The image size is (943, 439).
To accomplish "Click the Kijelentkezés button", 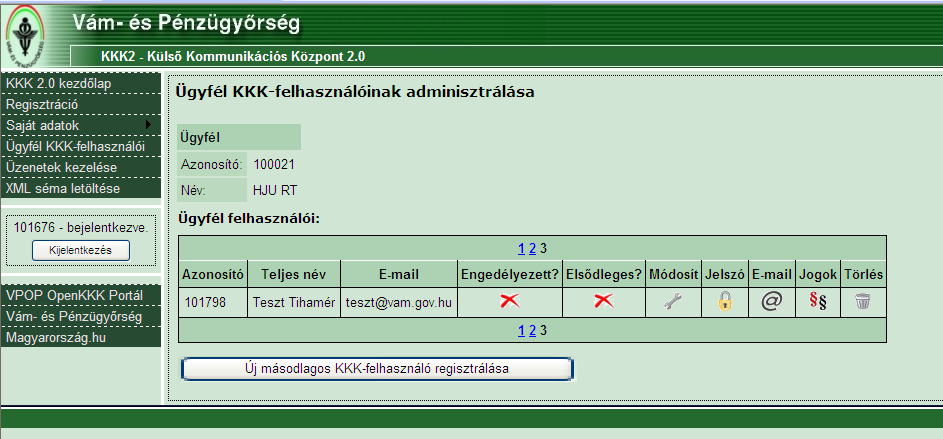I will click(x=81, y=250).
